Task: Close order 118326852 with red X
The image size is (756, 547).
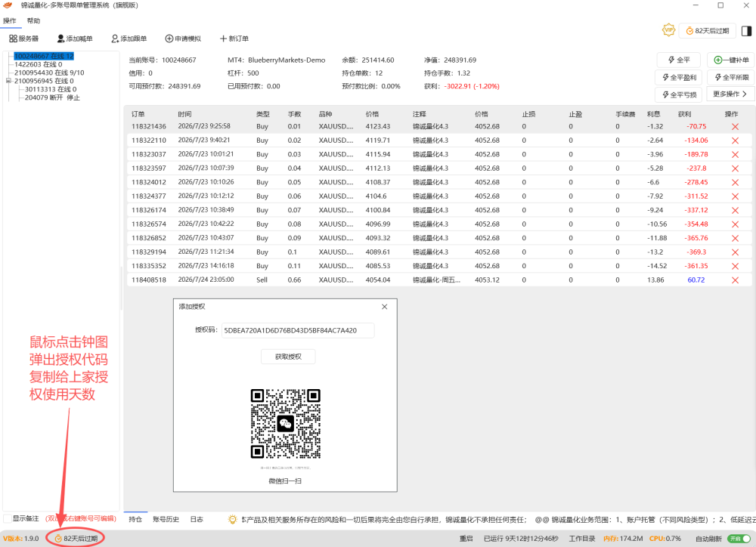Action: [735, 239]
